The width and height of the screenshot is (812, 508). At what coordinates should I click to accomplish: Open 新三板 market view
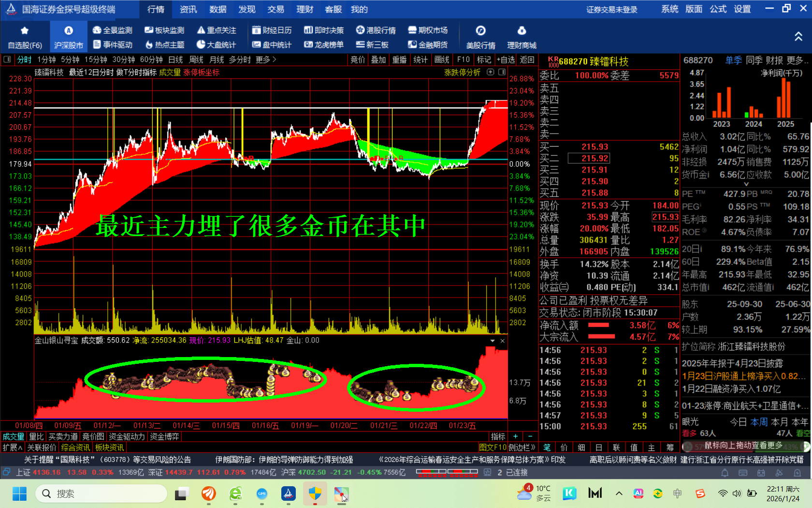click(x=373, y=45)
